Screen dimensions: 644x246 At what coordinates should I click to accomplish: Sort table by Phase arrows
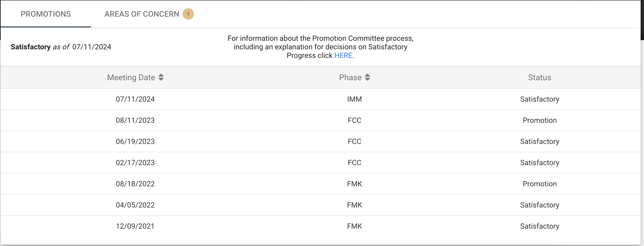(367, 77)
